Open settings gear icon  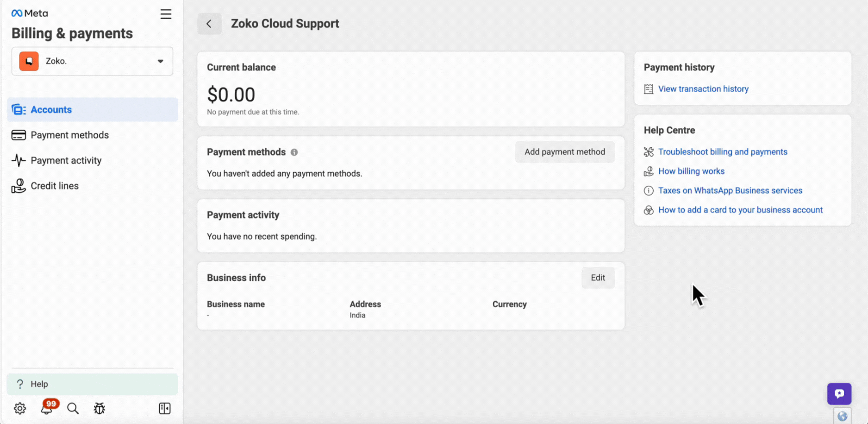click(x=20, y=408)
